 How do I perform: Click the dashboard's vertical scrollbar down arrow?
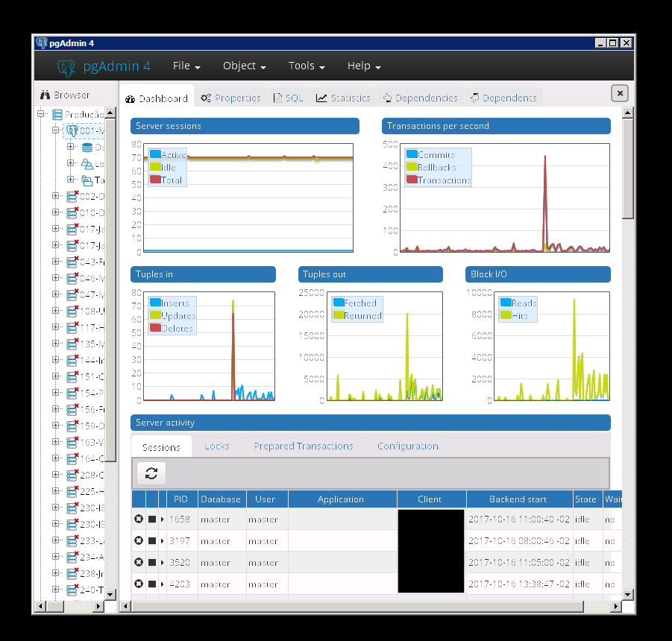628,593
